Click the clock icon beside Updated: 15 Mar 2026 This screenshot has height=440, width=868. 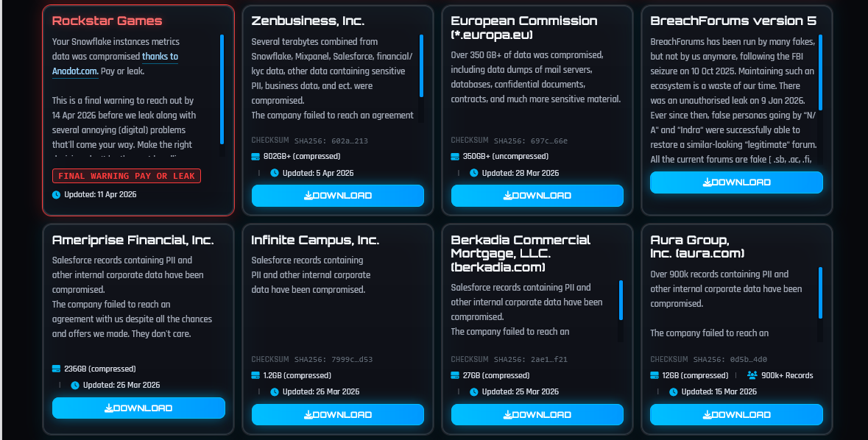(674, 391)
